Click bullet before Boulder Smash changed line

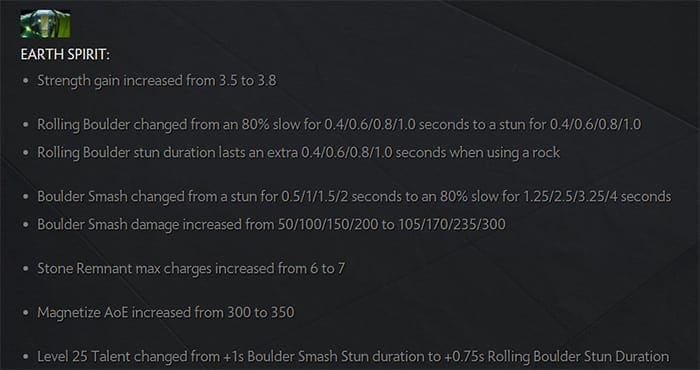(26, 197)
